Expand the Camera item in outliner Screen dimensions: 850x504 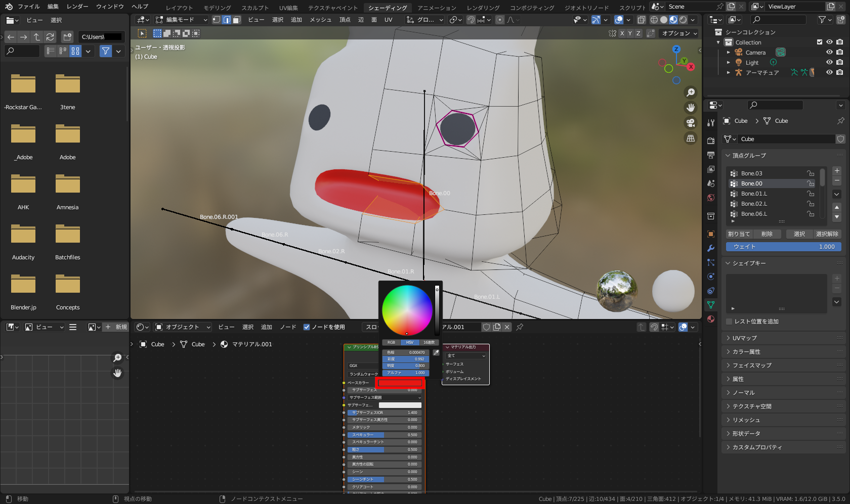tap(729, 53)
